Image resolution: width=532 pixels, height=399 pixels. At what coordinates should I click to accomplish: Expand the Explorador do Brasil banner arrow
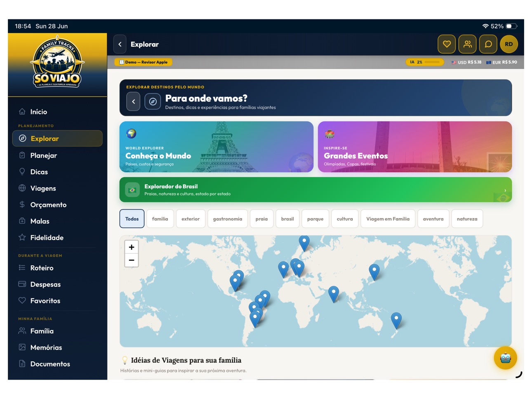[x=505, y=190]
